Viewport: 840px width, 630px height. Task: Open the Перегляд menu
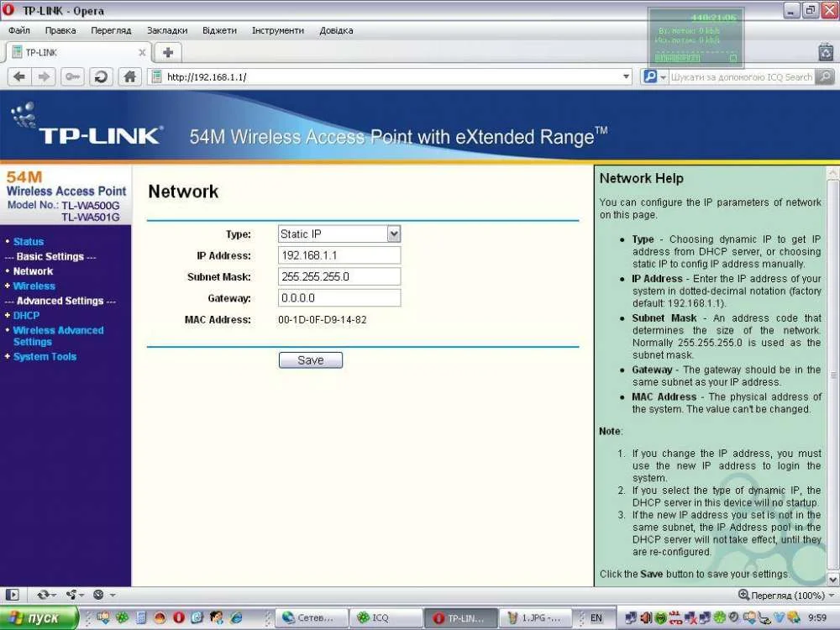click(111, 30)
